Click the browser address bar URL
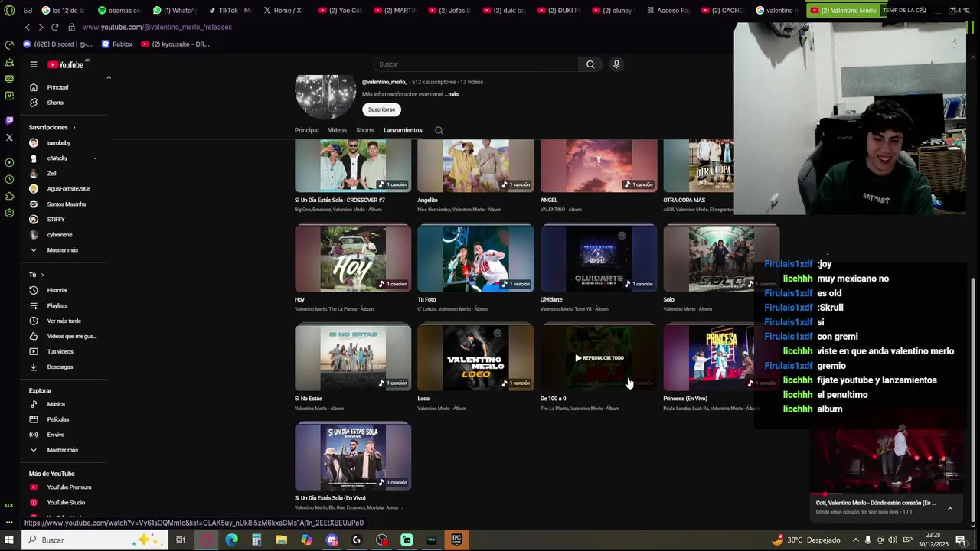980x551 pixels. (157, 27)
